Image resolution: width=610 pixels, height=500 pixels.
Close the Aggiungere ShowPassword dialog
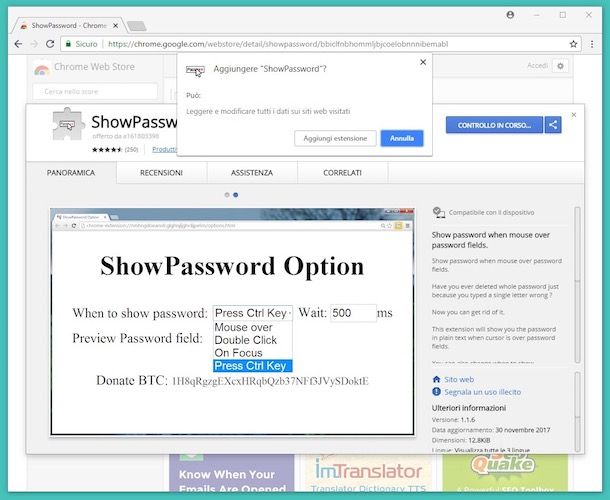(x=423, y=62)
